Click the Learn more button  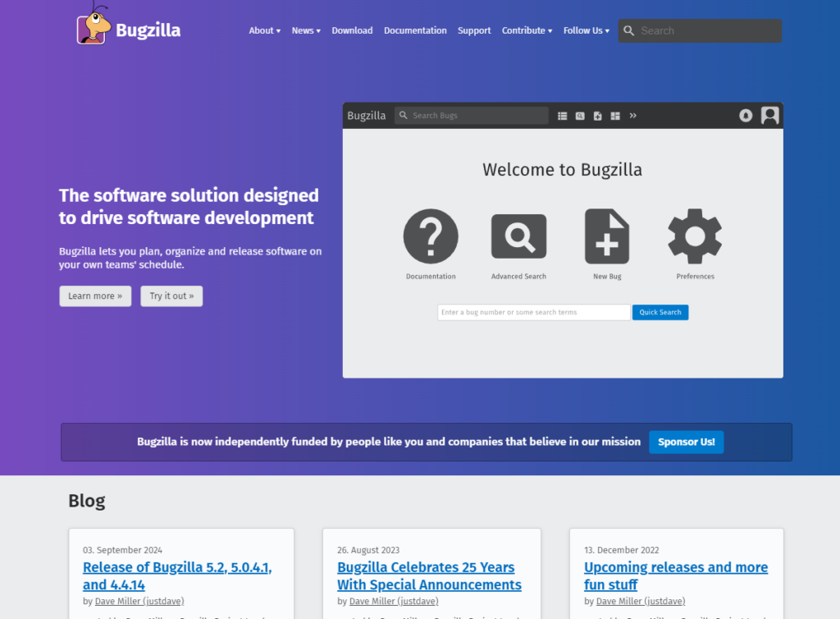(95, 296)
